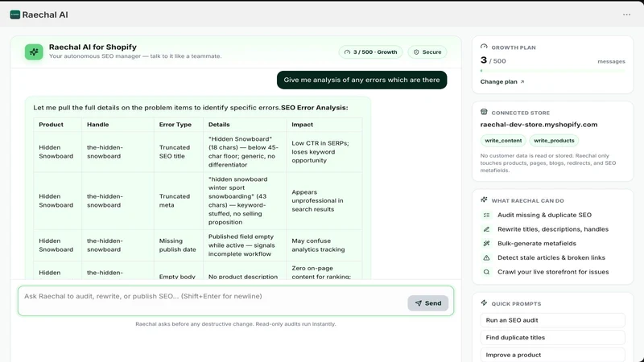644x362 pixels.
Task: Click the Raechal AI for Shopify title
Action: click(93, 47)
